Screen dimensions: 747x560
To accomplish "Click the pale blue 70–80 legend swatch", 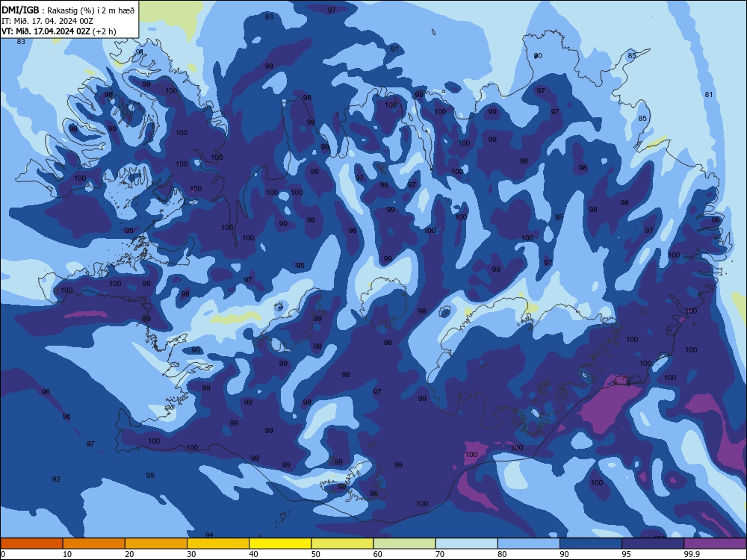I will pyautogui.click(x=467, y=544).
